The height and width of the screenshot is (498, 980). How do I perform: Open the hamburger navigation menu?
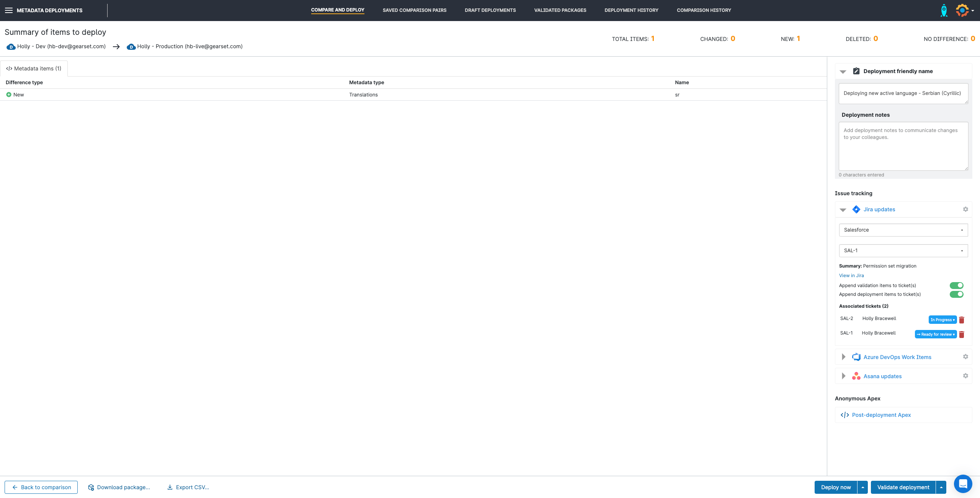(8, 10)
